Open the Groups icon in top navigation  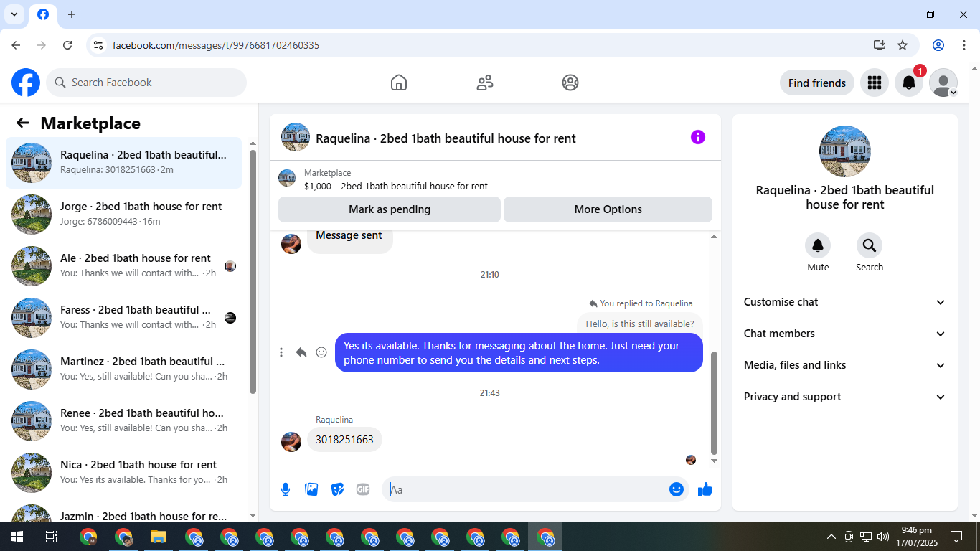click(x=570, y=83)
